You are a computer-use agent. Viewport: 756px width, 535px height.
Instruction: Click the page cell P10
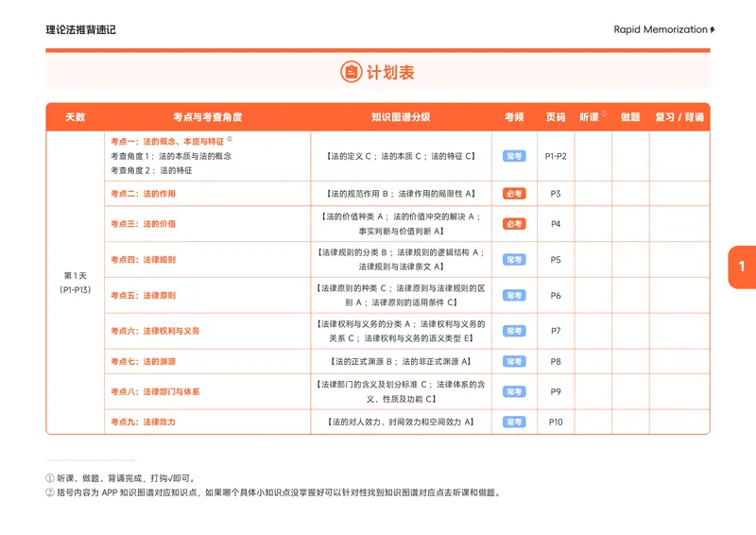pyautogui.click(x=556, y=422)
